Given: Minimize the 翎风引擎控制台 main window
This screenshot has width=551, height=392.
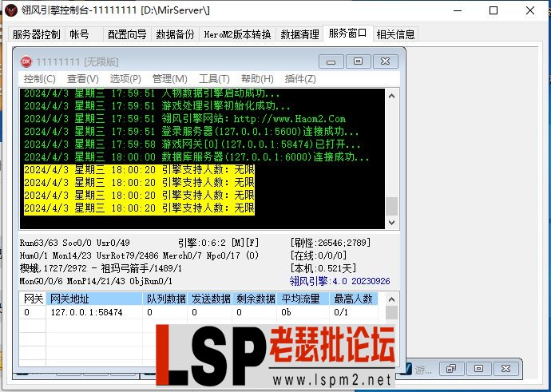Looking at the screenshot, I should pos(458,10).
